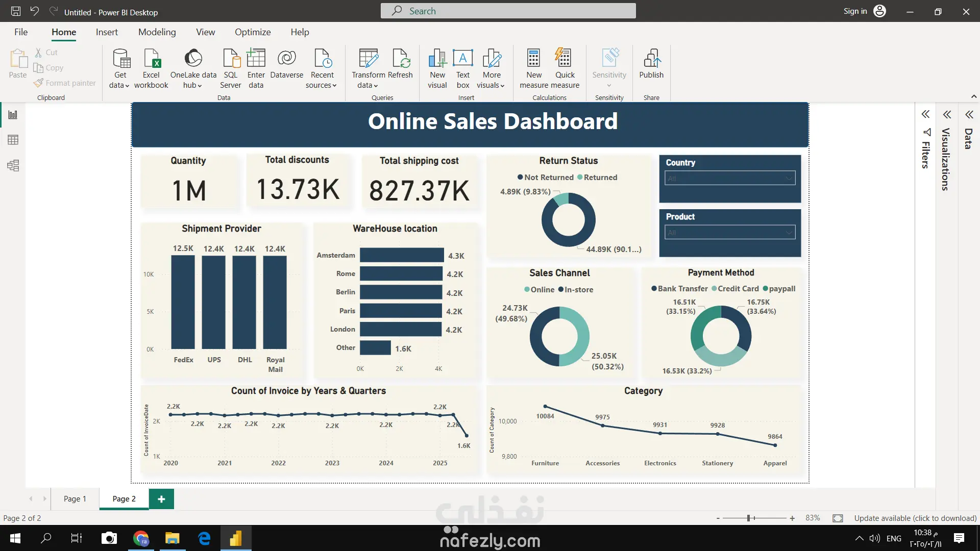Switch to Table view in left sidebar
This screenshot has width=980, height=551.
point(13,140)
